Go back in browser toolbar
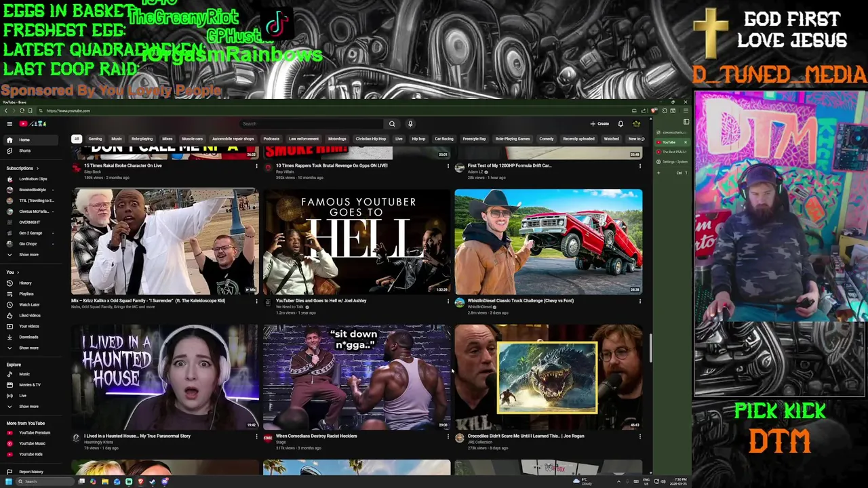Screen dimensions: 868x488 (5, 110)
